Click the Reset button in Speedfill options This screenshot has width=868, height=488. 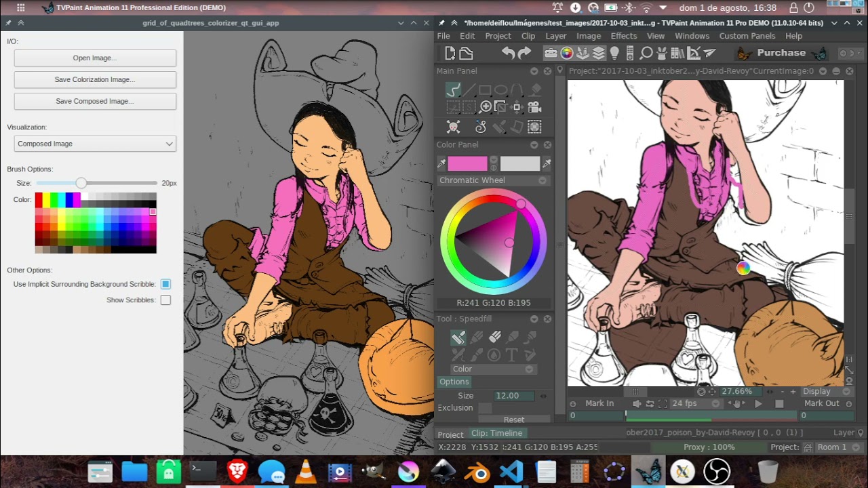click(x=513, y=420)
